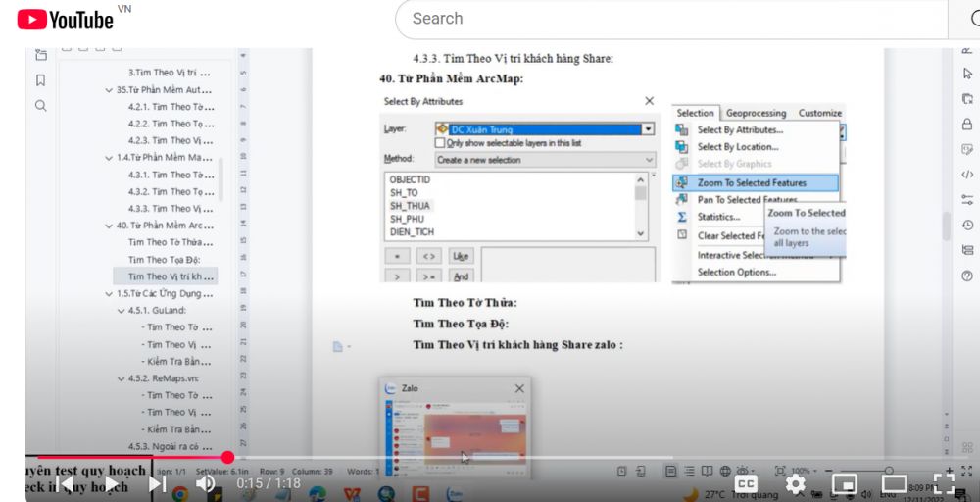Enable miniplayer mode
Viewport: 980px width, 502px height.
point(844,483)
